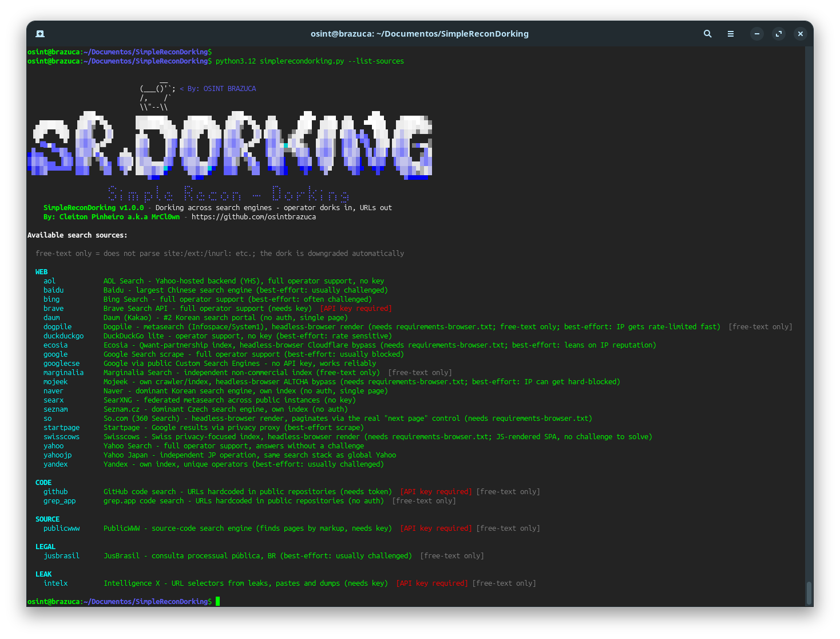Click '[free-text only]' tag on the jusbrasil row

[452, 556]
